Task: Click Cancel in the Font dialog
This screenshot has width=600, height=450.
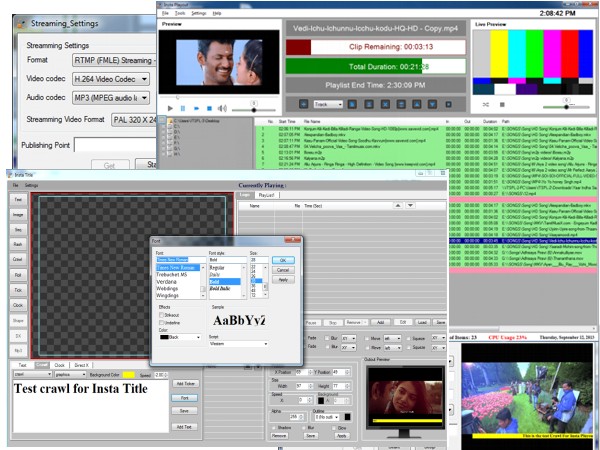Action: tap(283, 270)
